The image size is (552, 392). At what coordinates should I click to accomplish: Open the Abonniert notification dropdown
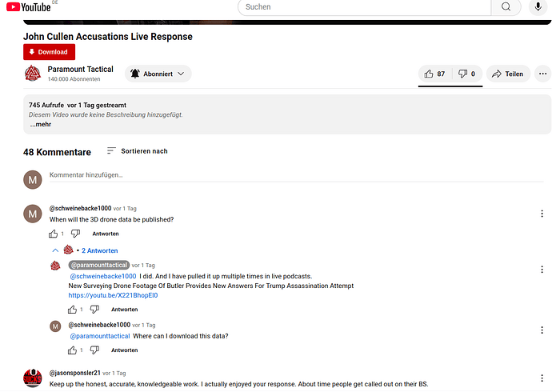coord(158,74)
